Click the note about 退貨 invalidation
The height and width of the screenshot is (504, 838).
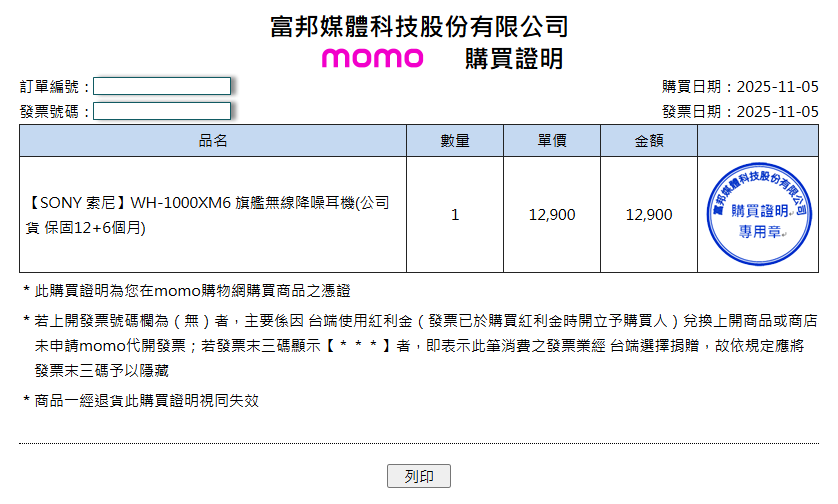146,400
